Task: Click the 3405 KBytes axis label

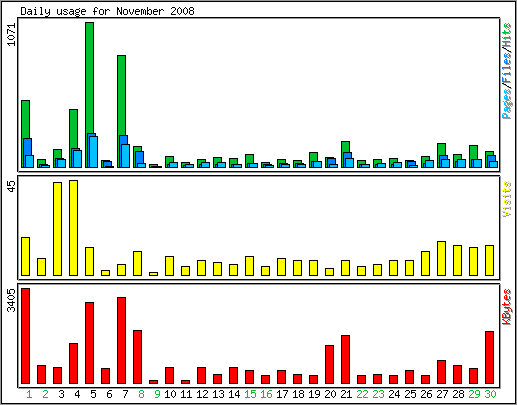Action: tap(11, 300)
